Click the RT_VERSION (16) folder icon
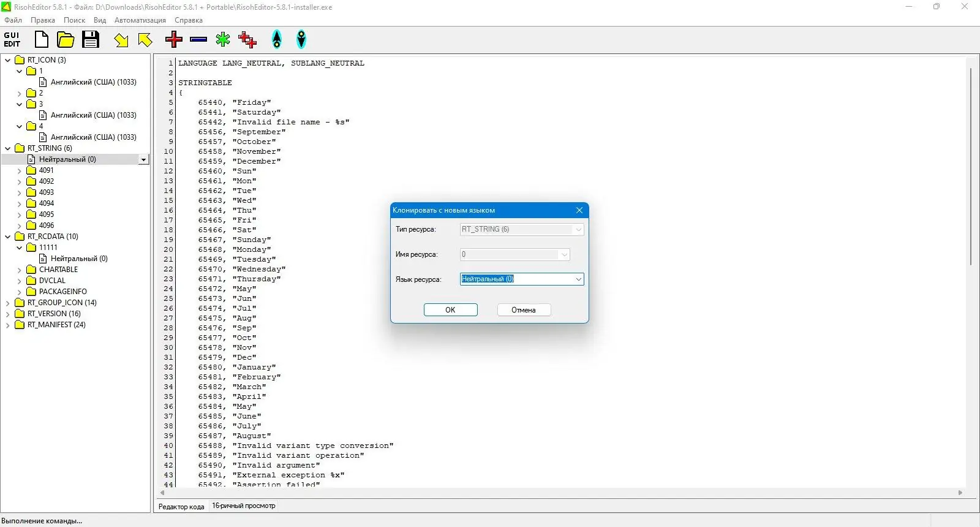 20,314
